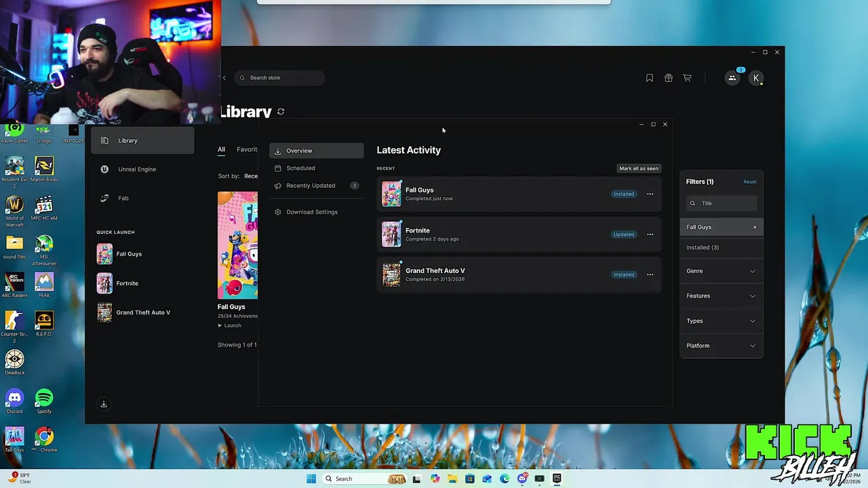Select the All library tab
Screen dimensions: 868x488
pos(221,150)
